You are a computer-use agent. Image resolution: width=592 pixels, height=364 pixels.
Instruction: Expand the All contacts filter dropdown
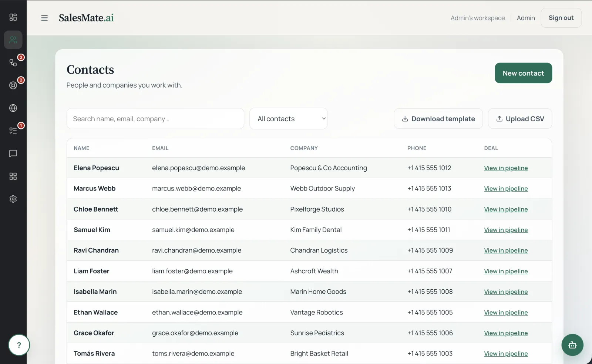[288, 119]
